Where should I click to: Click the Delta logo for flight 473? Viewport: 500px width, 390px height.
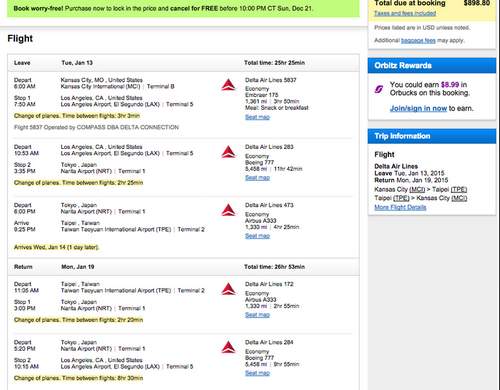click(228, 210)
